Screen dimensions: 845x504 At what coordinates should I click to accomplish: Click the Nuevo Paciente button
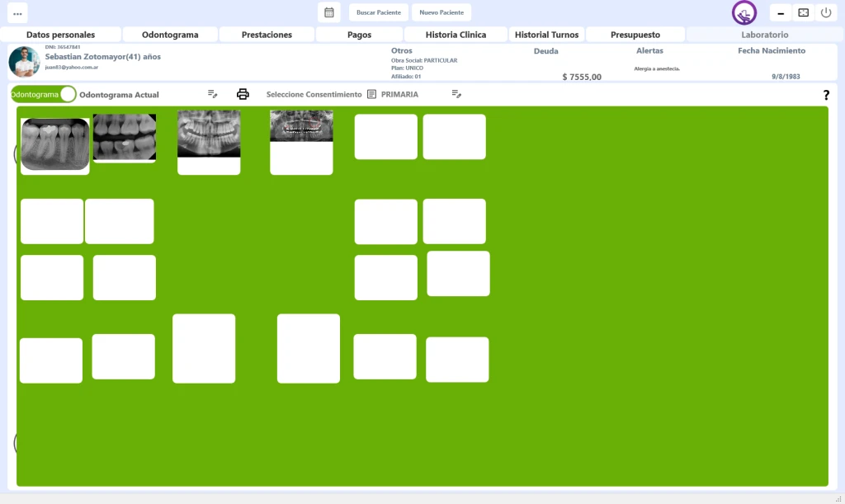[x=441, y=12]
